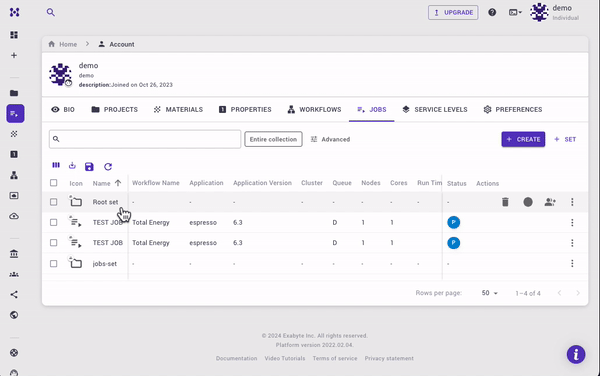Click the Entire collection button

pos(273,139)
